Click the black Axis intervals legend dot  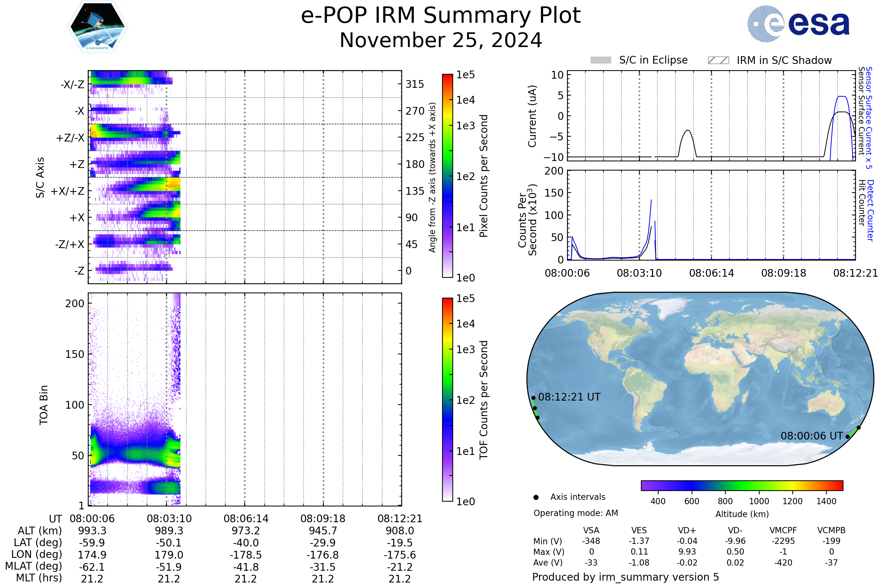click(536, 497)
